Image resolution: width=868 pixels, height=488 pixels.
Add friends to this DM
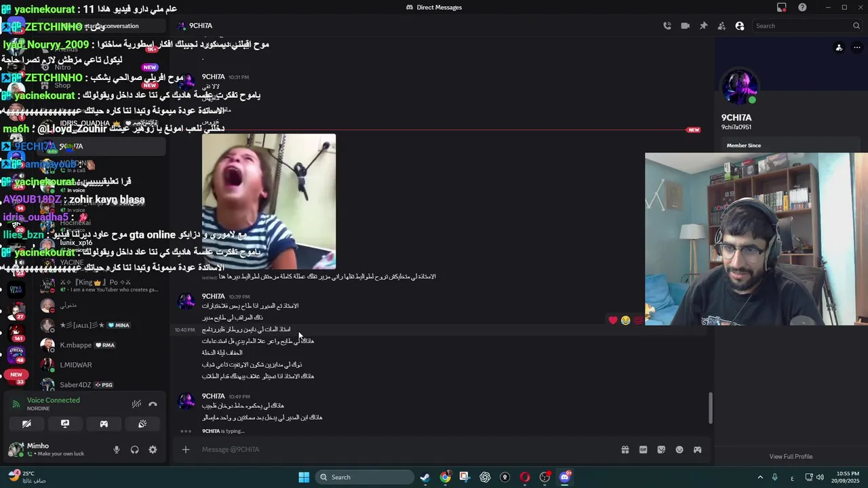[722, 26]
